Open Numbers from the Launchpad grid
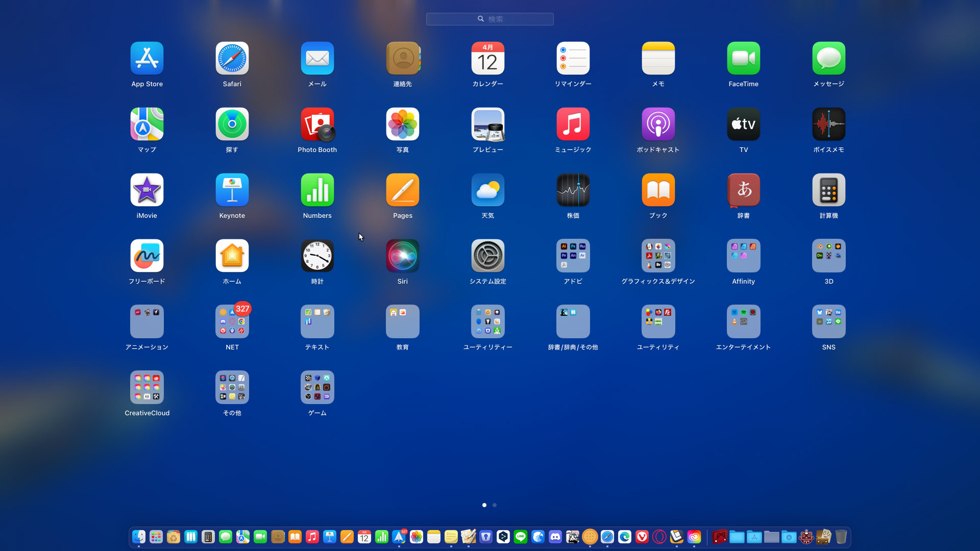This screenshot has width=980, height=551. point(317,190)
